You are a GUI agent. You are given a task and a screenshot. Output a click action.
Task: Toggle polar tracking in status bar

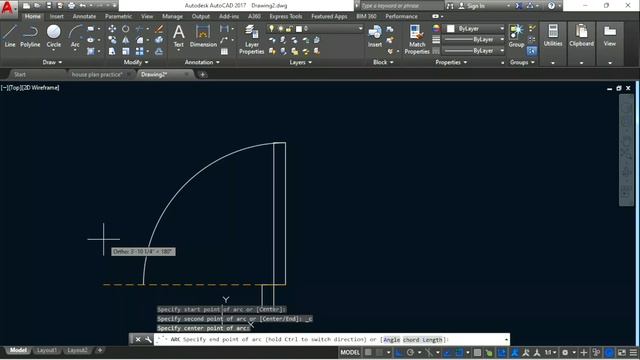(410, 352)
